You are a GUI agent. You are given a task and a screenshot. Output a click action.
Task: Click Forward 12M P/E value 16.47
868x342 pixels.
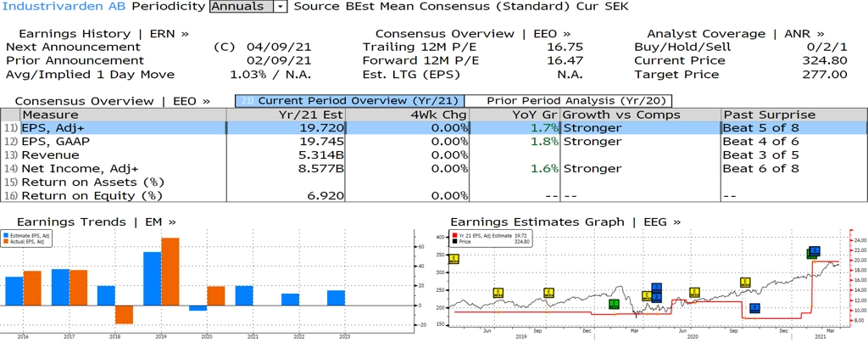click(564, 60)
